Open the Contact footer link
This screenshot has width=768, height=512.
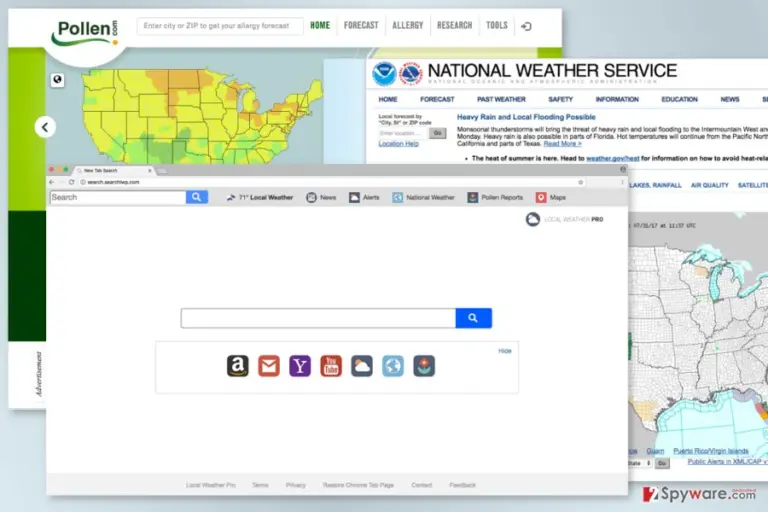coord(422,485)
